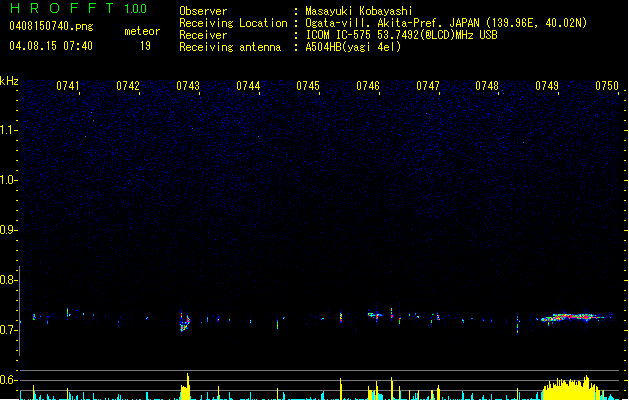Click the 0744 time marker
Viewport: 629px width, 400px height.
pos(248,86)
